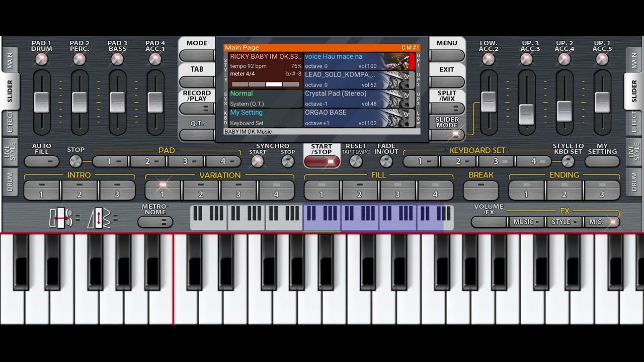Toggle SLIDER MODE
The height and width of the screenshot is (362, 644).
click(x=447, y=134)
